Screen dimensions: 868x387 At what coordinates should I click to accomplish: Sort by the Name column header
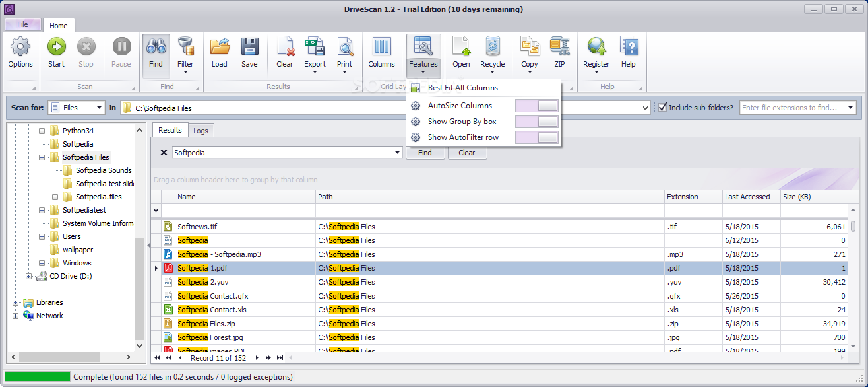245,197
